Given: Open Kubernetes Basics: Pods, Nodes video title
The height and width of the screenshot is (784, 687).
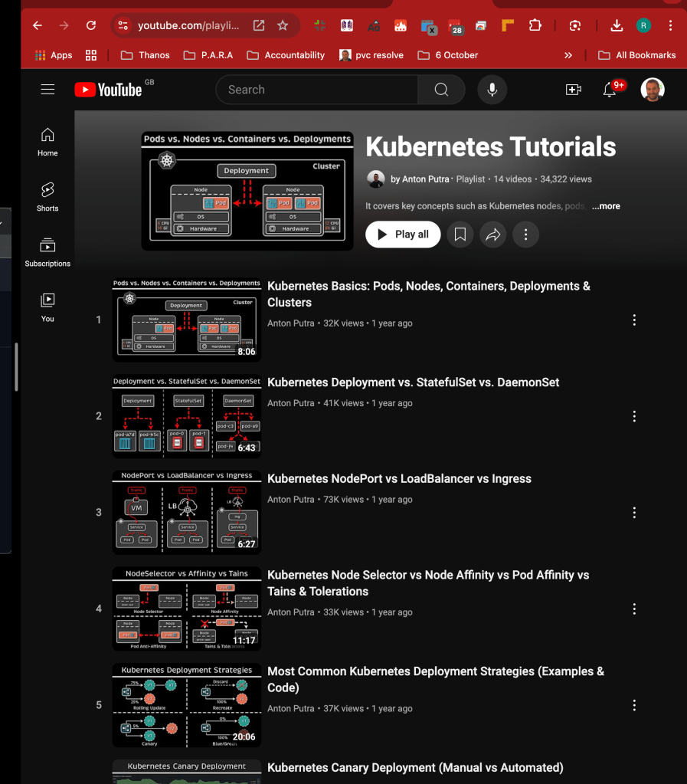Looking at the screenshot, I should click(429, 294).
